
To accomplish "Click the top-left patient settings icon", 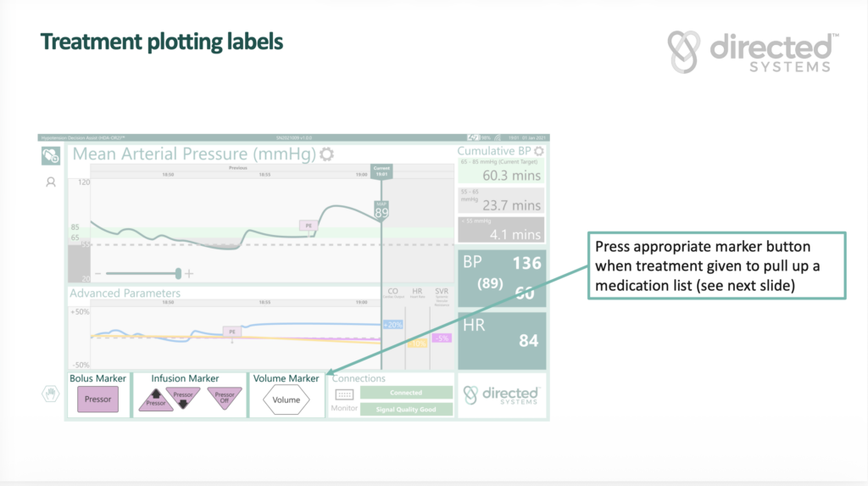I will [x=51, y=156].
